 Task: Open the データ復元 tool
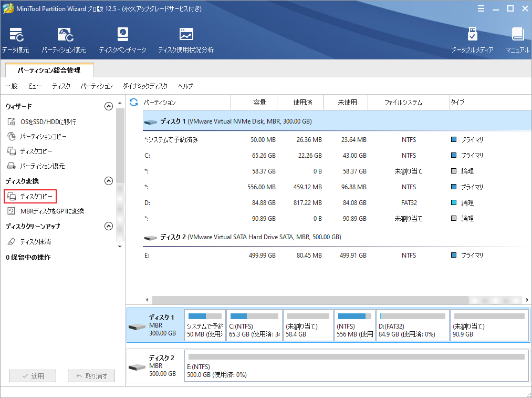[x=15, y=40]
